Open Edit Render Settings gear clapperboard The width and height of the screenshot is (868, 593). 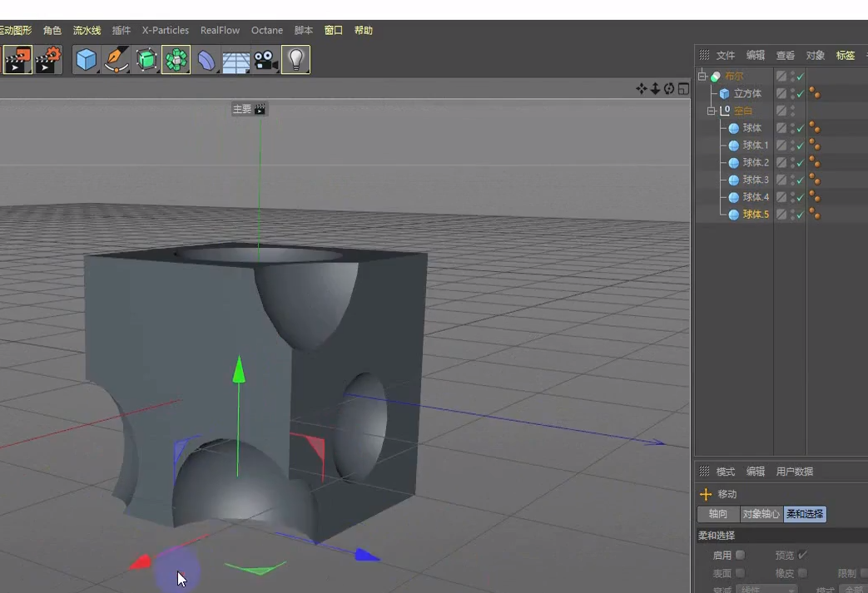[48, 60]
